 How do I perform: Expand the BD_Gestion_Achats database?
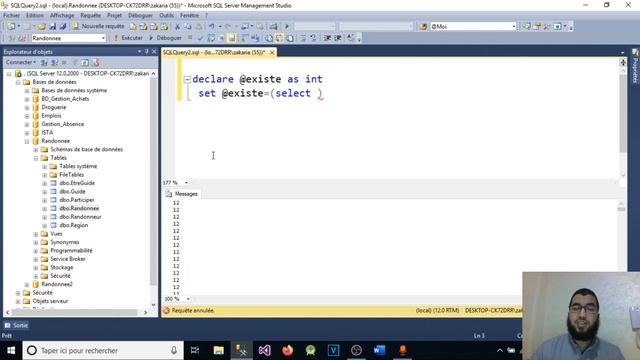tap(27, 99)
